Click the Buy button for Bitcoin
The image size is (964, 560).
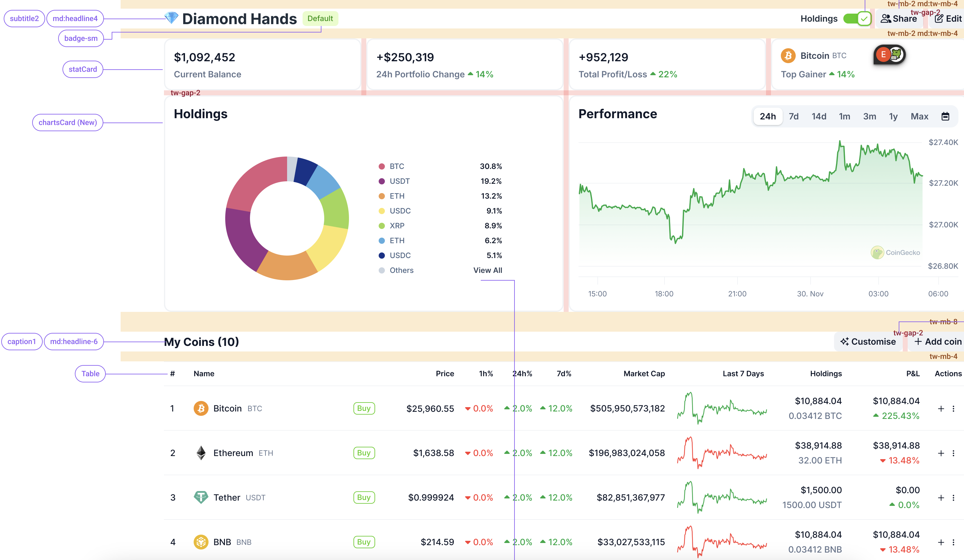pyautogui.click(x=364, y=408)
